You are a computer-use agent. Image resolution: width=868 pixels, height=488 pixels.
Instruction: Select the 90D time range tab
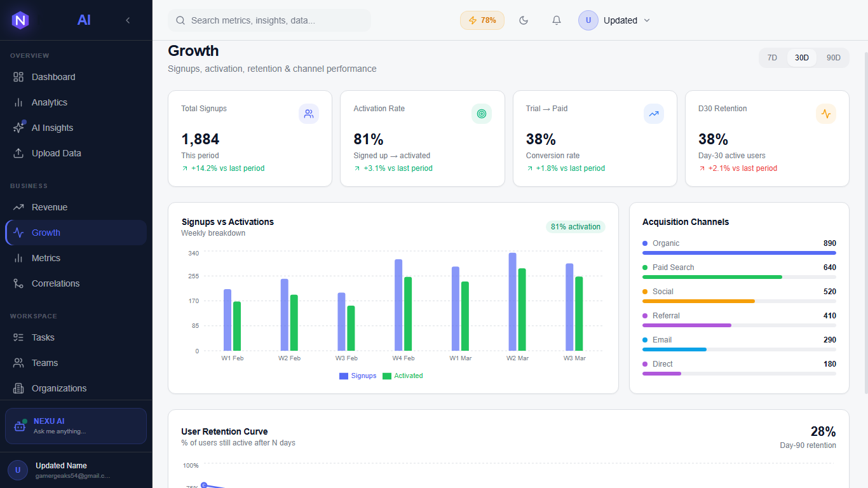point(833,57)
